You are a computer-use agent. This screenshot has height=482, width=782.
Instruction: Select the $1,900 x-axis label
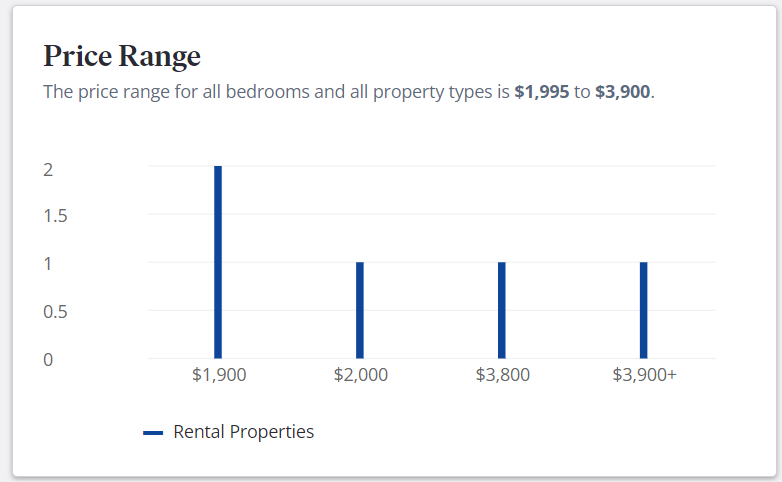click(x=219, y=374)
